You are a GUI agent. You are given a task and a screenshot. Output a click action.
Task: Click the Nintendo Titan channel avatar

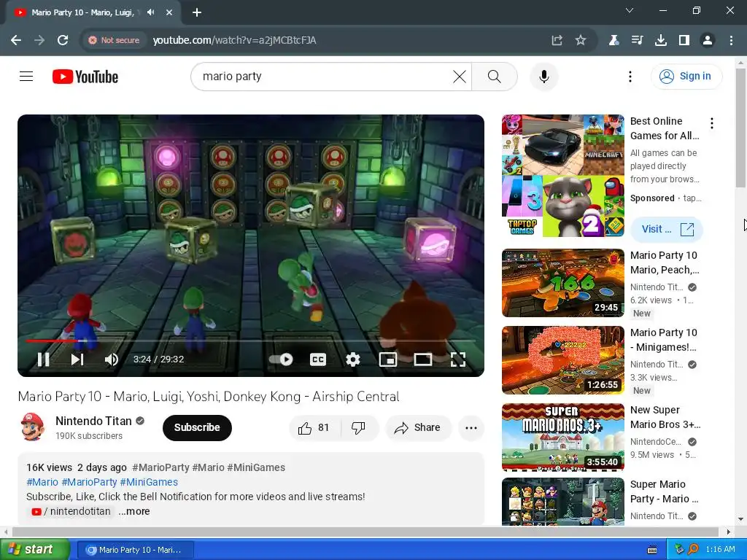pyautogui.click(x=32, y=427)
